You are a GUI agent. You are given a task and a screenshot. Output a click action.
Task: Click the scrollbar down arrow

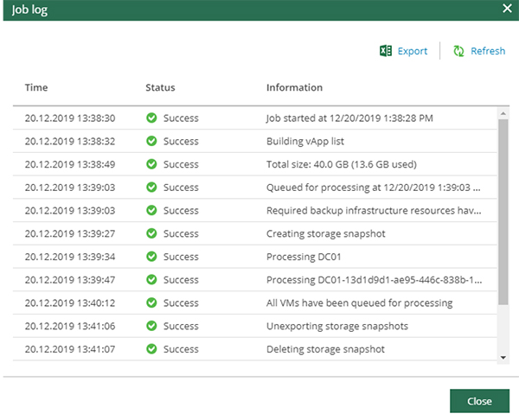tap(503, 357)
